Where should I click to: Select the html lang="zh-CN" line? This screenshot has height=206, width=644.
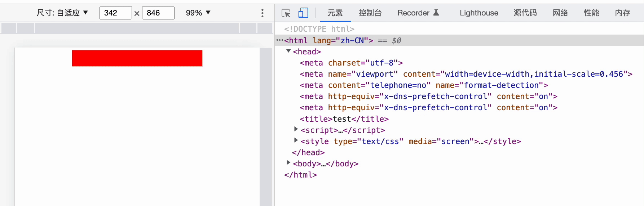[x=459, y=40]
